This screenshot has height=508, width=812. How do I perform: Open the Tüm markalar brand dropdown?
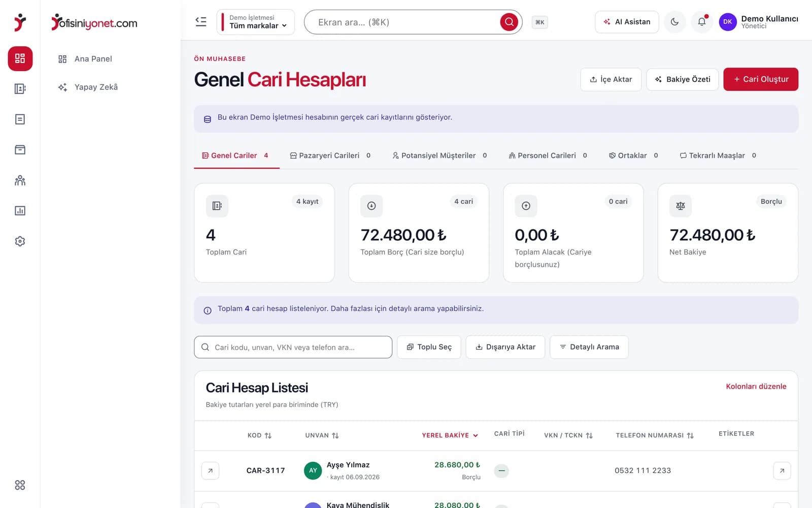pos(256,22)
